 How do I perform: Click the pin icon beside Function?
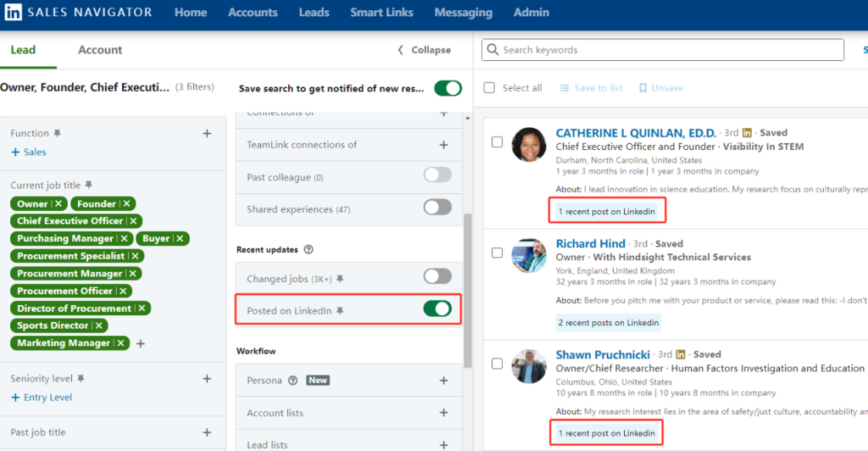(57, 133)
